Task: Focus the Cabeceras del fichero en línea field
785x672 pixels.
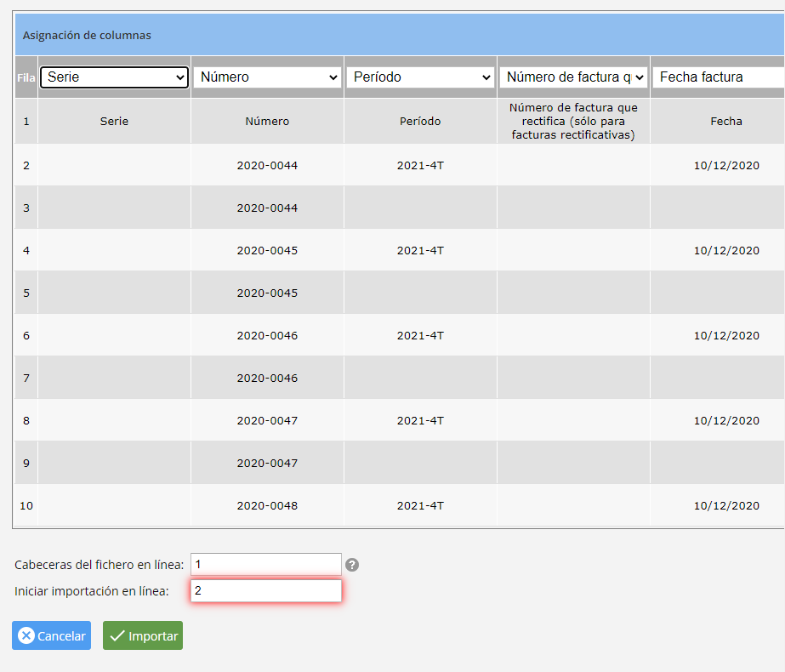Action: (266, 564)
